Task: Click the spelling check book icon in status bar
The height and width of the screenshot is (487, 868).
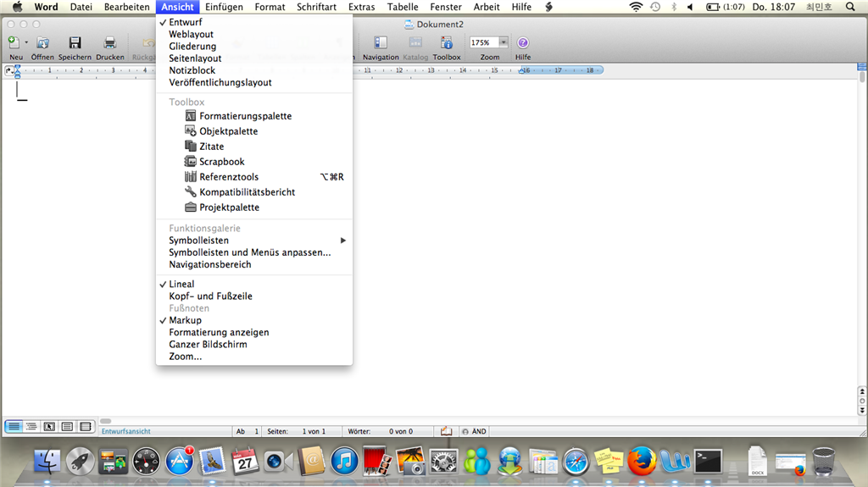Action: tap(446, 431)
